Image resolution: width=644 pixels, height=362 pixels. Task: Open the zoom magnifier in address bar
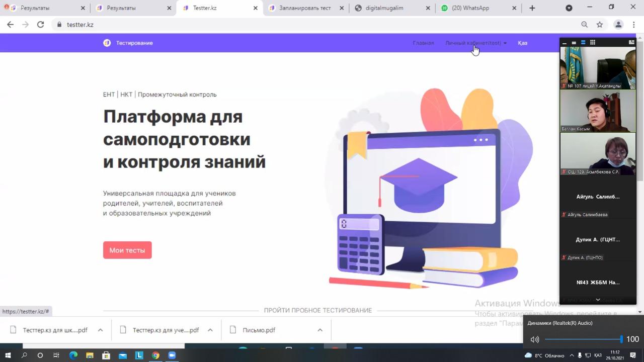pyautogui.click(x=584, y=24)
